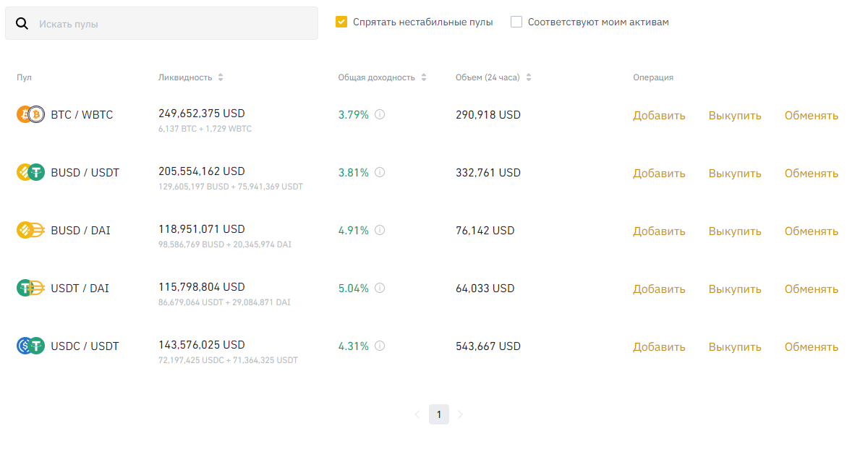This screenshot has height=452, width=868.
Task: Go to previous page arrow
Action: tap(417, 414)
